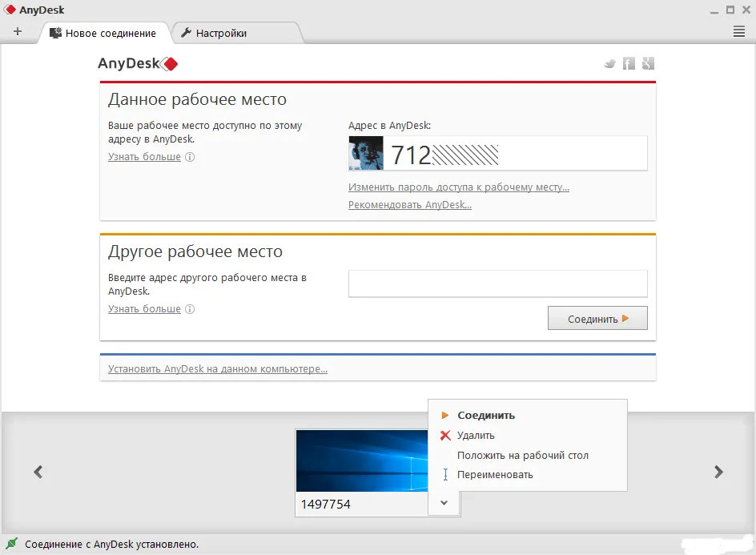Click the info icon under Другое рабочее место
Viewport: 756px width, 555px height.
coord(190,309)
